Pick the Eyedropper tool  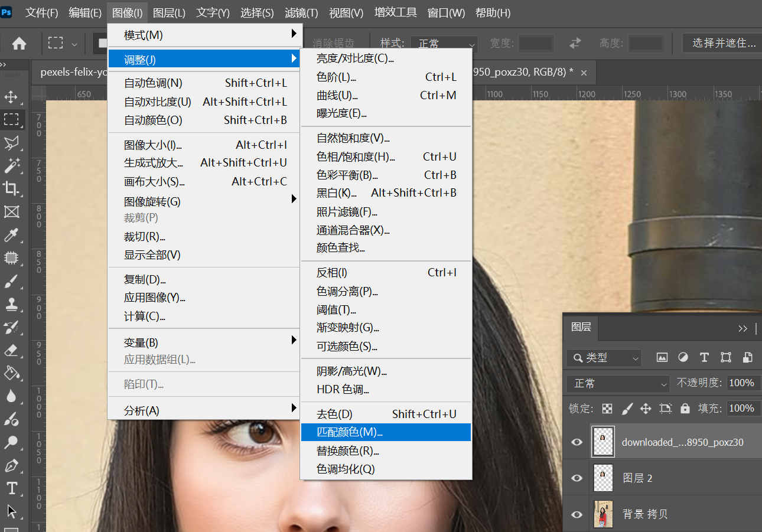(11, 236)
